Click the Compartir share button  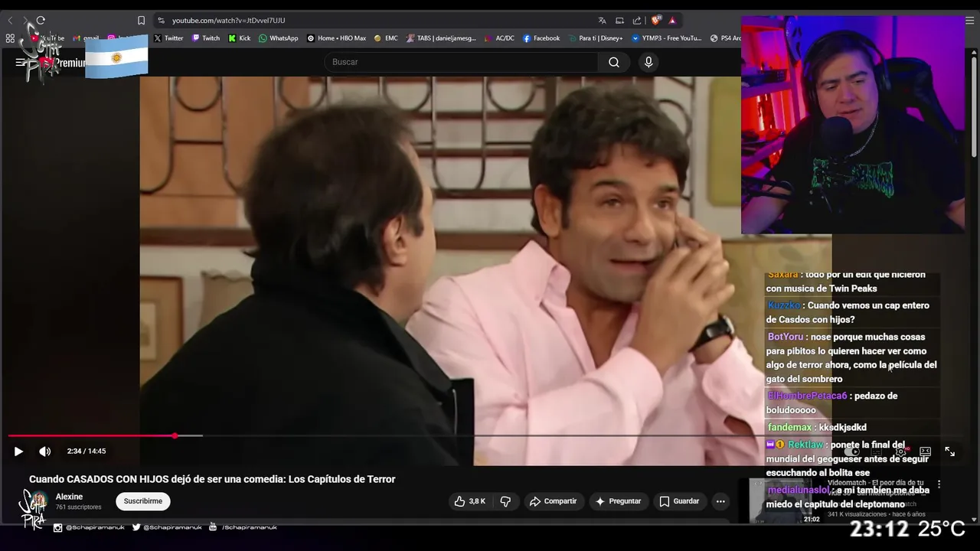(x=553, y=501)
